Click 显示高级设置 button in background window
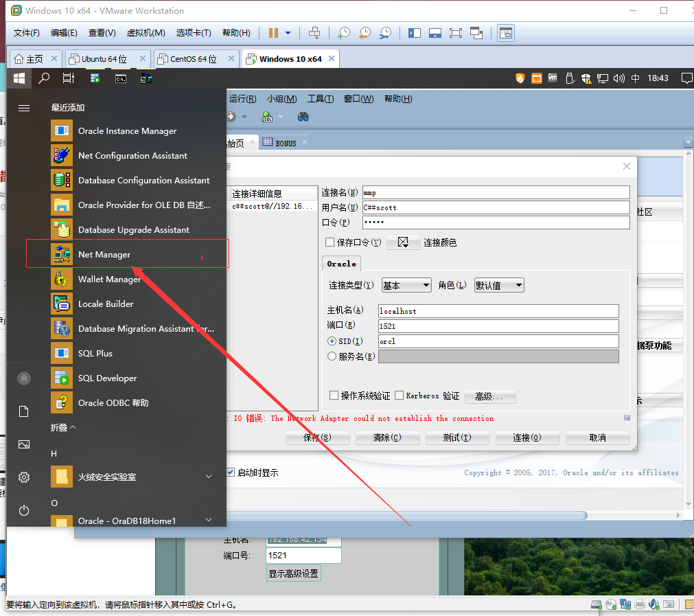This screenshot has width=694, height=616. [293, 573]
